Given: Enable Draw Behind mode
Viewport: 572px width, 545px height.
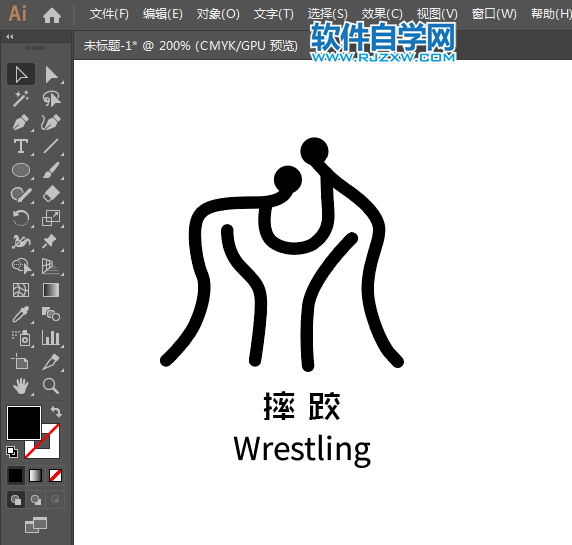Looking at the screenshot, I should 35,499.
